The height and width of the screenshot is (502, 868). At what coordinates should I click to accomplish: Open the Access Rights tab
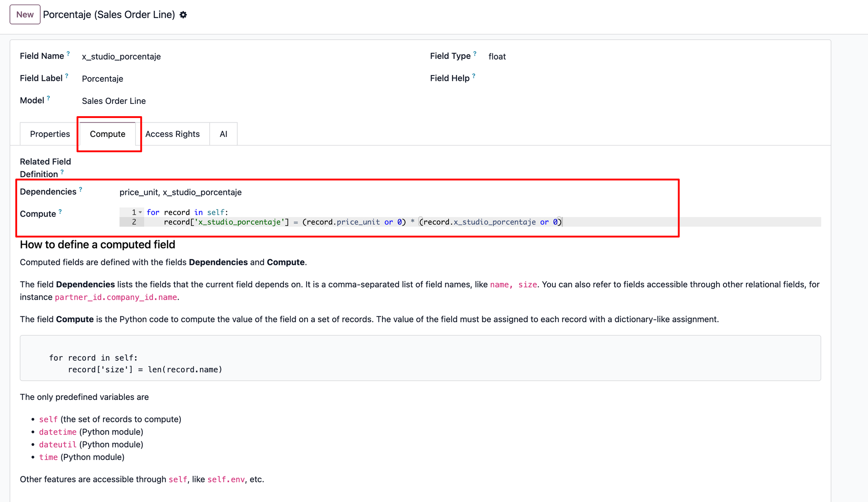click(172, 134)
